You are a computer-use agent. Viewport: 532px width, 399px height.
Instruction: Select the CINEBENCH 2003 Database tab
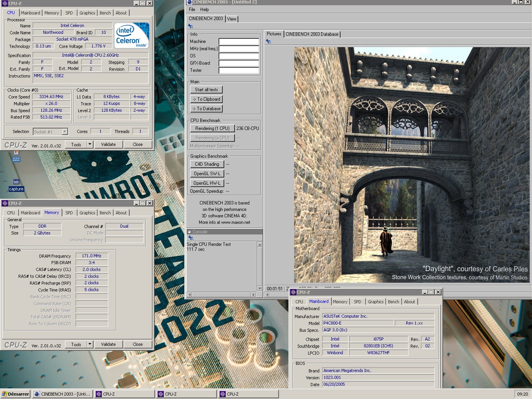(x=312, y=34)
